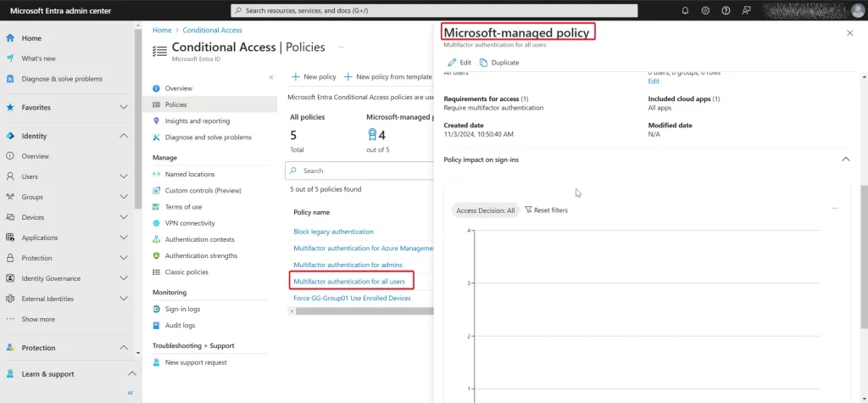Click Conditional Access breadcrumb link
The height and width of the screenshot is (403, 868).
pyautogui.click(x=212, y=30)
